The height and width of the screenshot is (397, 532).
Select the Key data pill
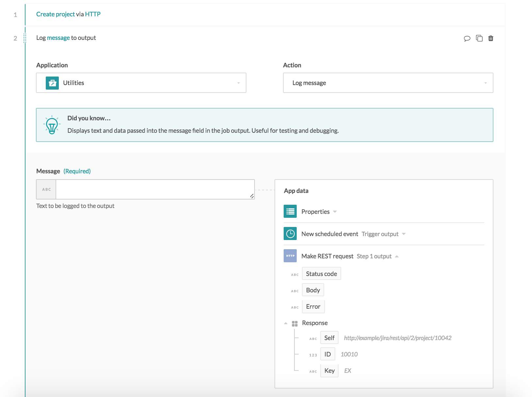(x=329, y=371)
